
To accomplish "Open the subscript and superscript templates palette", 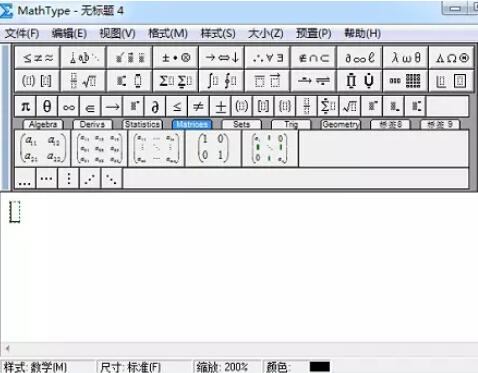I will [x=129, y=81].
